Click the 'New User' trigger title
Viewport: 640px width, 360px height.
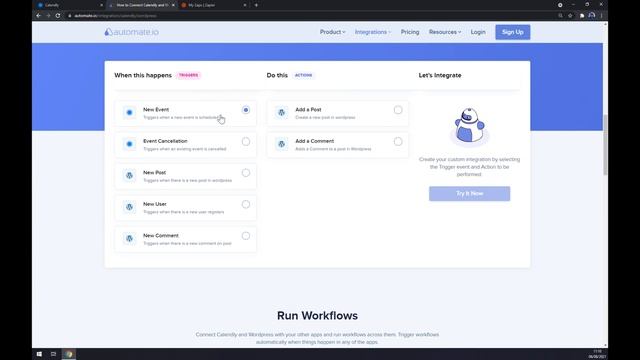pos(155,204)
